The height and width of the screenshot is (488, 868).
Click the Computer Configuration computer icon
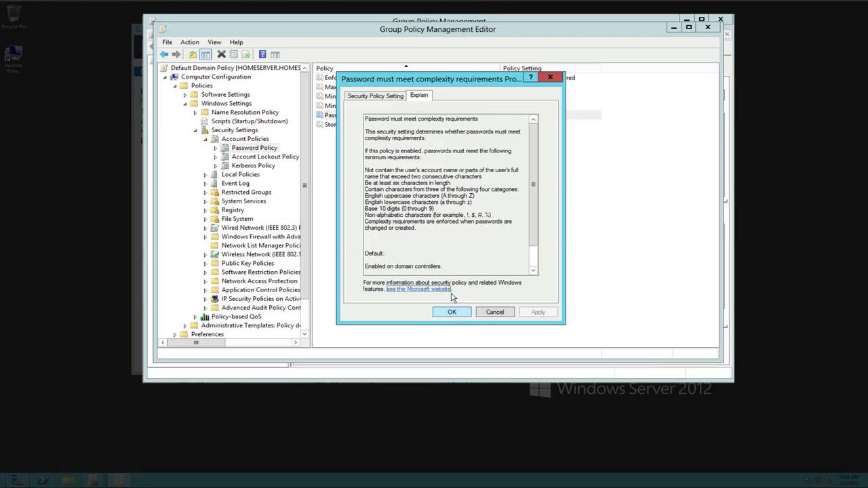click(174, 77)
